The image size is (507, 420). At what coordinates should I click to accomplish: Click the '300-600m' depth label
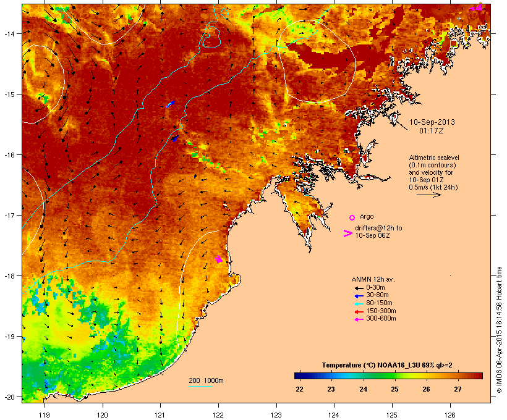point(381,319)
